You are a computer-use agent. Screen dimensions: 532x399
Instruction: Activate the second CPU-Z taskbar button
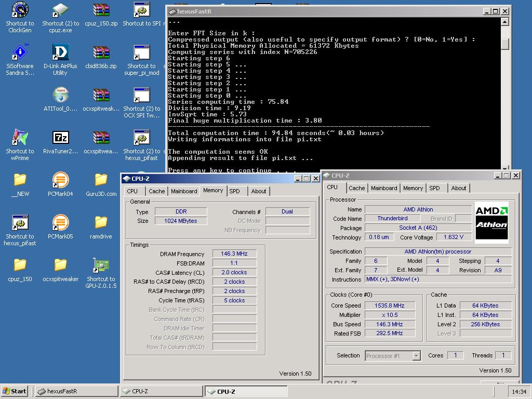click(246, 391)
